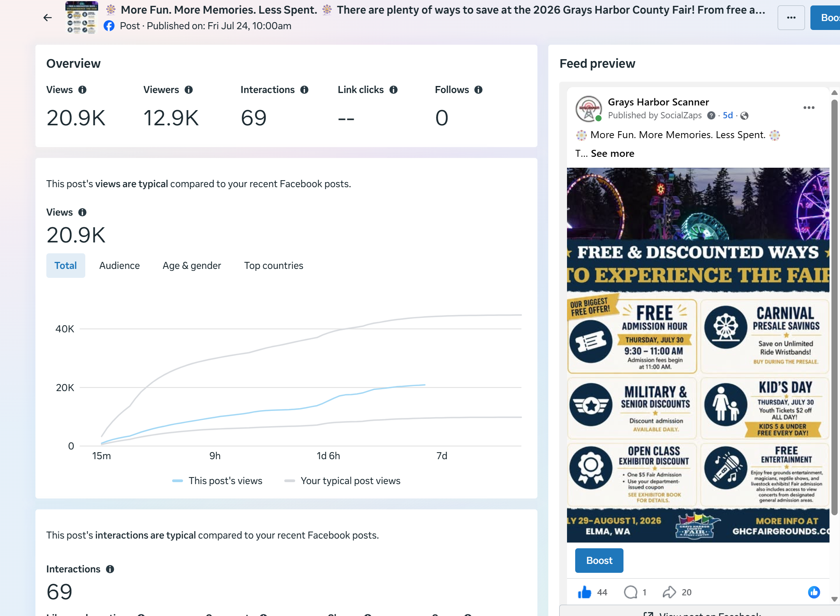Viewport: 840px width, 616px height.
Task: Click the thumbs-up like icon
Action: tap(584, 592)
